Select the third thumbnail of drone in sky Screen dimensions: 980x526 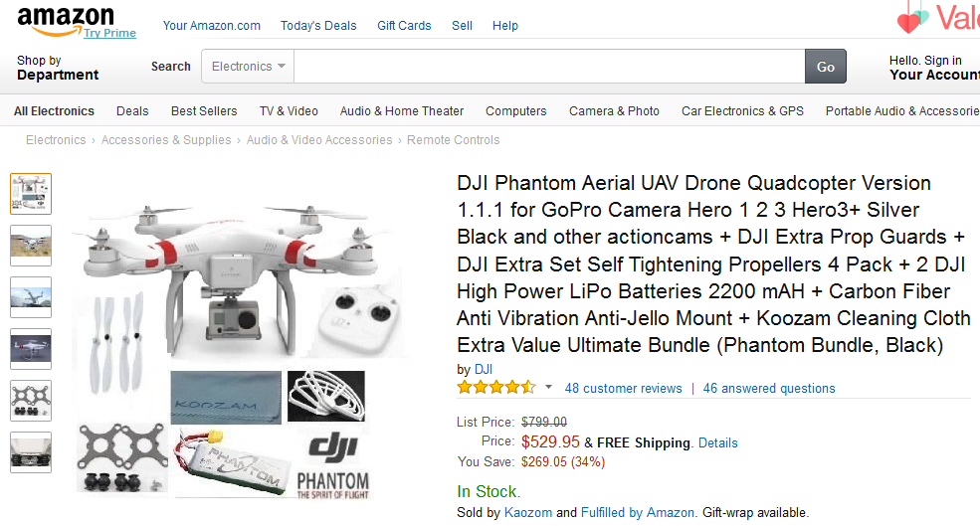pos(31,297)
